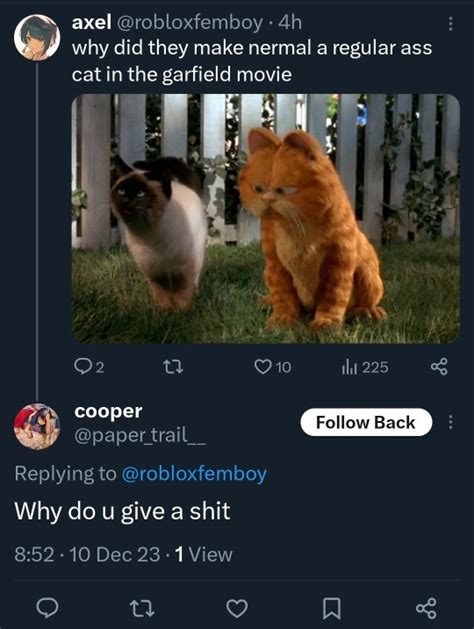
Task: Open reply count on axel's tweet
Action: point(89,367)
